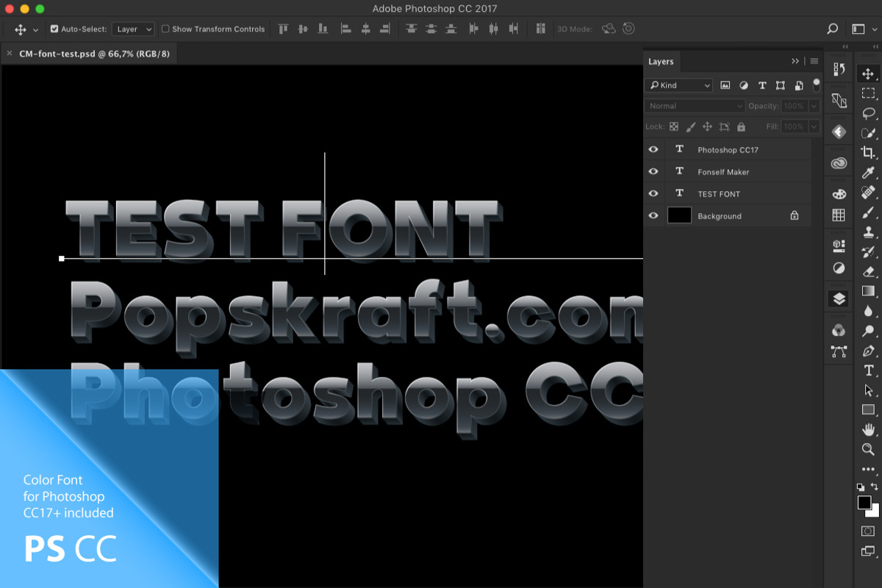882x588 pixels.
Task: Open the Layers panel menu
Action: click(x=814, y=61)
